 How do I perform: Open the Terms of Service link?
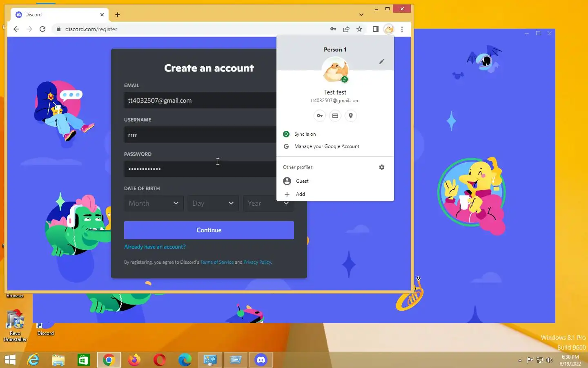pos(217,262)
